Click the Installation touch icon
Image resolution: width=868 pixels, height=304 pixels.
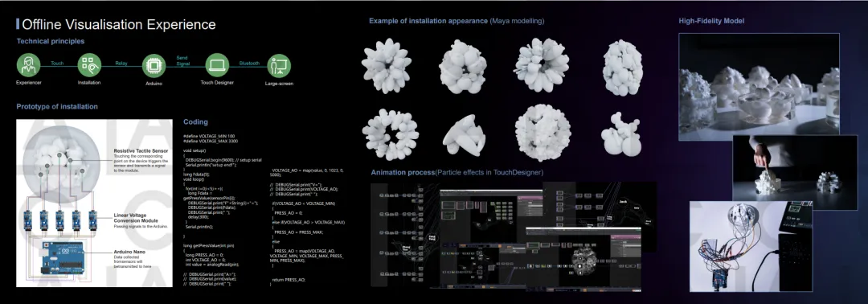click(x=89, y=65)
